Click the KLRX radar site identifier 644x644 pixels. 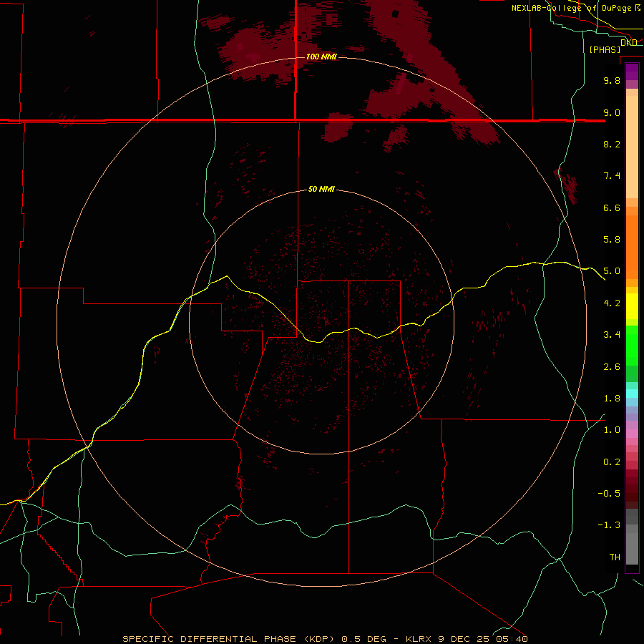[x=419, y=639]
